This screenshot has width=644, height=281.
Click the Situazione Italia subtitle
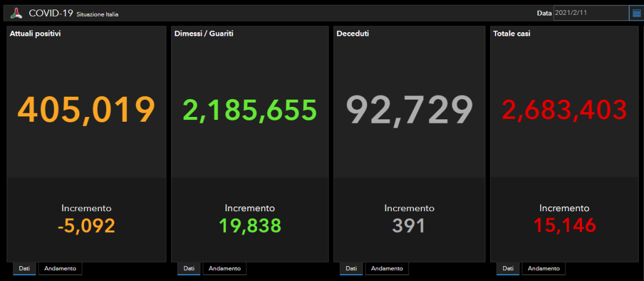pyautogui.click(x=98, y=14)
